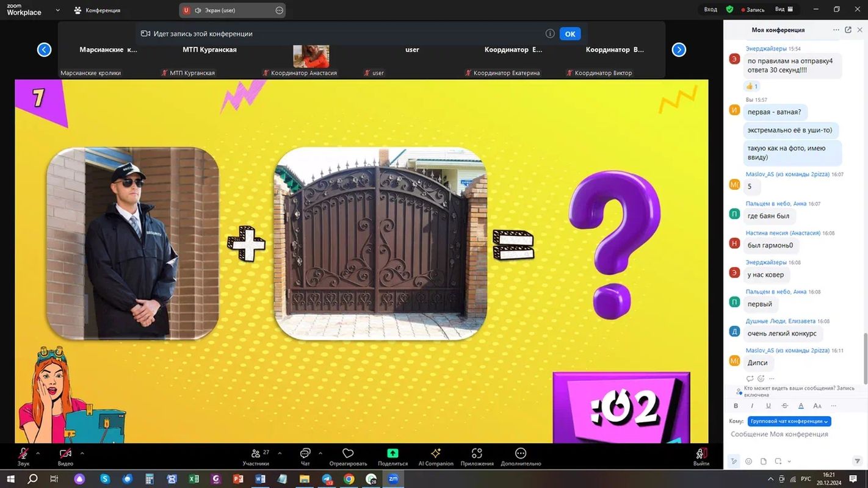The height and width of the screenshot is (488, 868).
Task: Open Windows taskbar search
Action: point(33,479)
